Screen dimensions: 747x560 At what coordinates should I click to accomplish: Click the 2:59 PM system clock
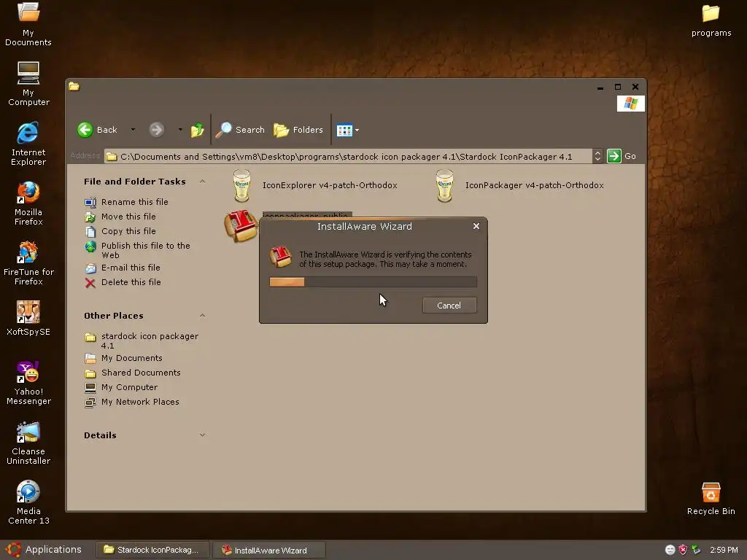(724, 550)
